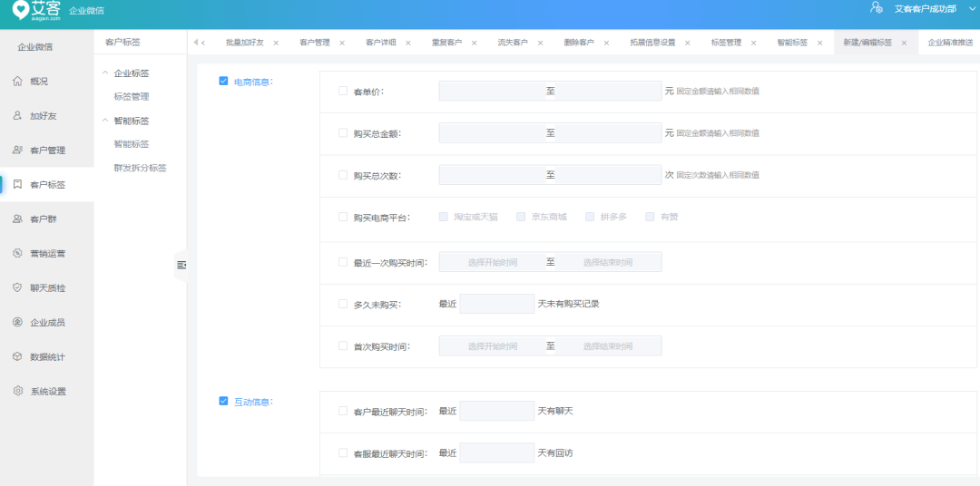
Task: Collapse the 企业标签 tree group
Action: pyautogui.click(x=105, y=73)
